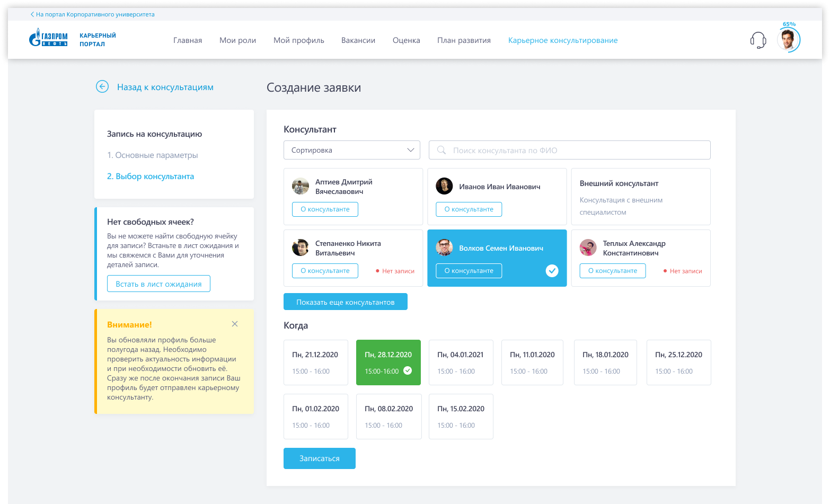
Task: Click the search magnifier icon
Action: coord(441,151)
